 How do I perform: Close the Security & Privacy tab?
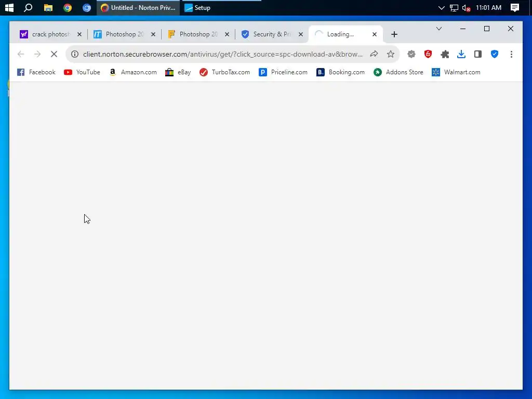click(x=301, y=34)
